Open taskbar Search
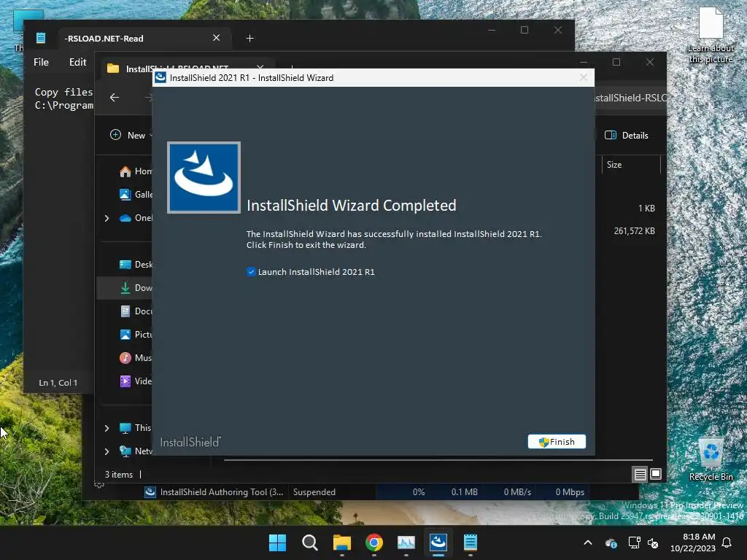 click(309, 542)
